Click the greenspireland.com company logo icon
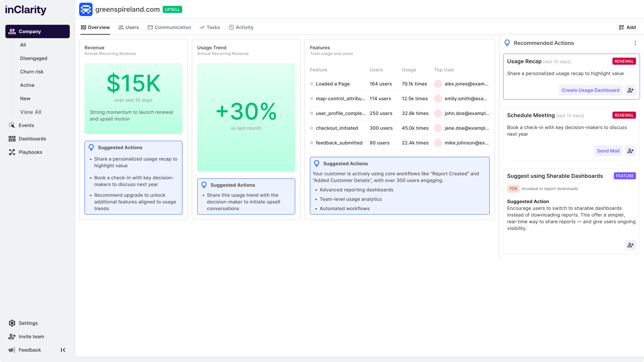The image size is (644, 362). point(86,10)
